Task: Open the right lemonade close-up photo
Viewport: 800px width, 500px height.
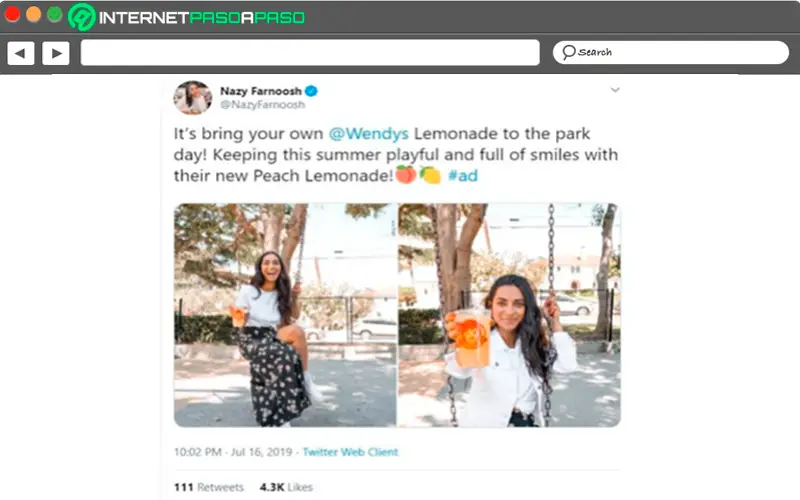Action: 509,315
